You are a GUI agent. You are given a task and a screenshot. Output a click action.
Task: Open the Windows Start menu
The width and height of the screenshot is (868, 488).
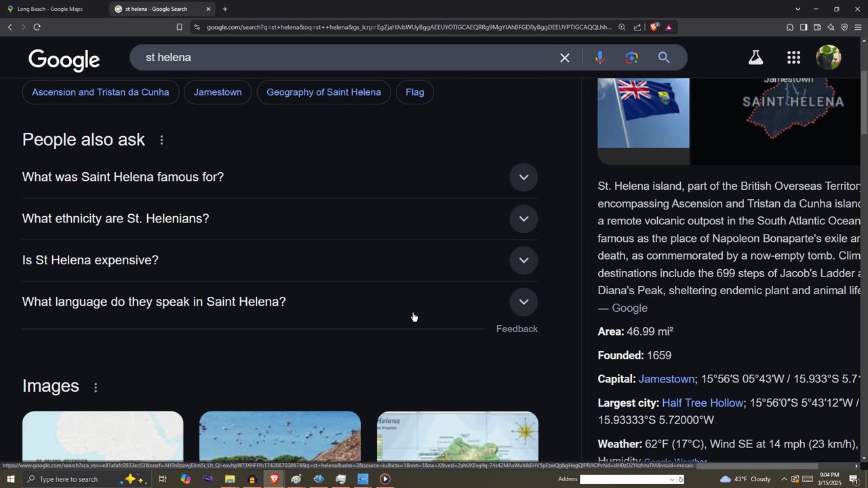(10, 479)
